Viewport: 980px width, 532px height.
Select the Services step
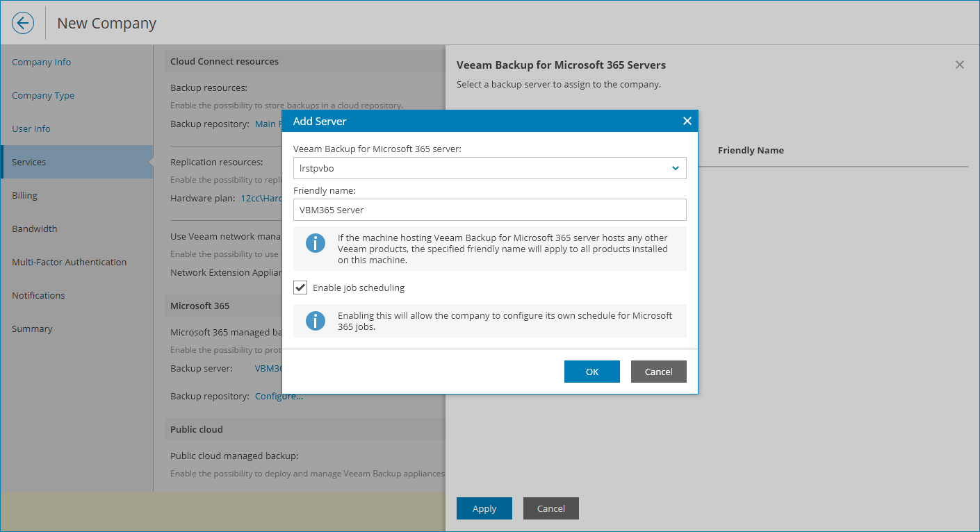[76, 162]
